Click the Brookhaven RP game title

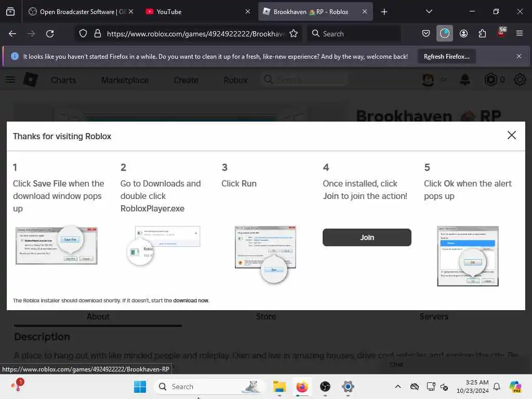[x=428, y=116]
